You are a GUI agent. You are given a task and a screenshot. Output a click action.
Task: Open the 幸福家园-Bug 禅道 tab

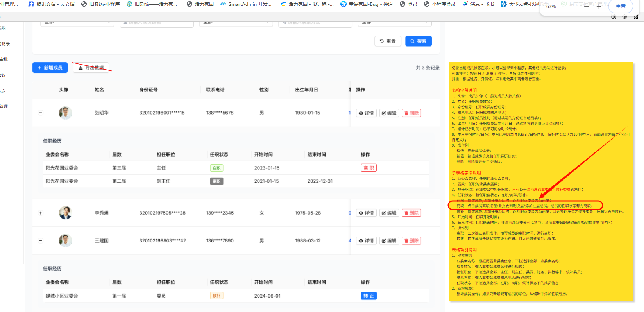click(x=367, y=4)
